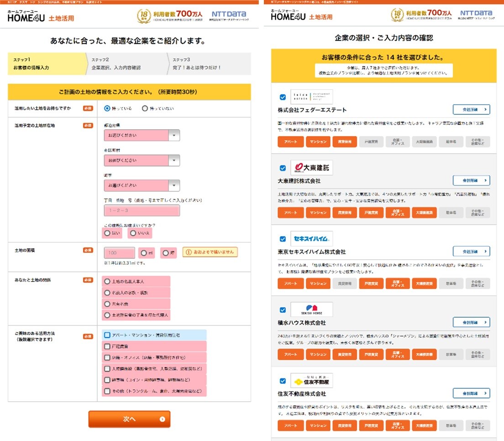Click the 丁目・番地・号 address input field
This screenshot has width=504, height=441.
pos(142,211)
